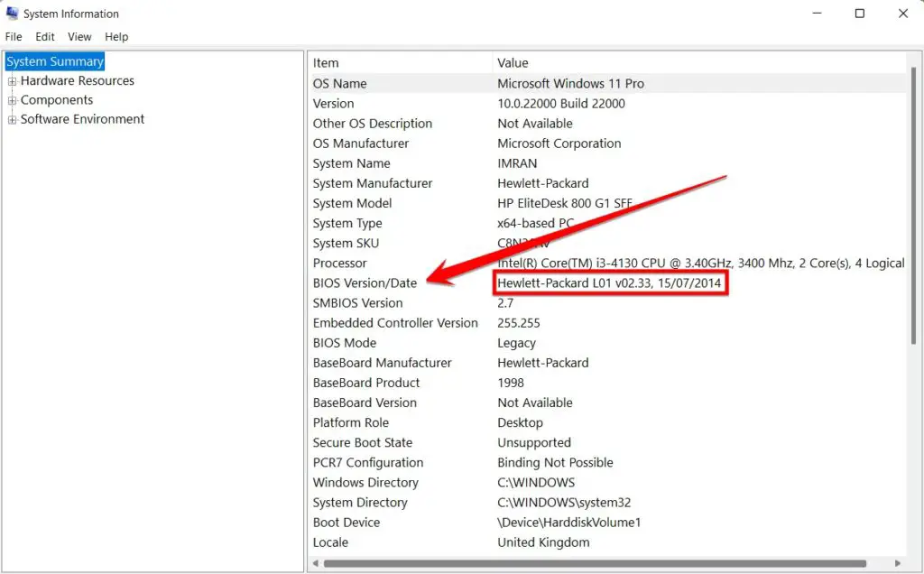924x574 pixels.
Task: Select the Secure Boot State label
Action: pyautogui.click(x=363, y=443)
